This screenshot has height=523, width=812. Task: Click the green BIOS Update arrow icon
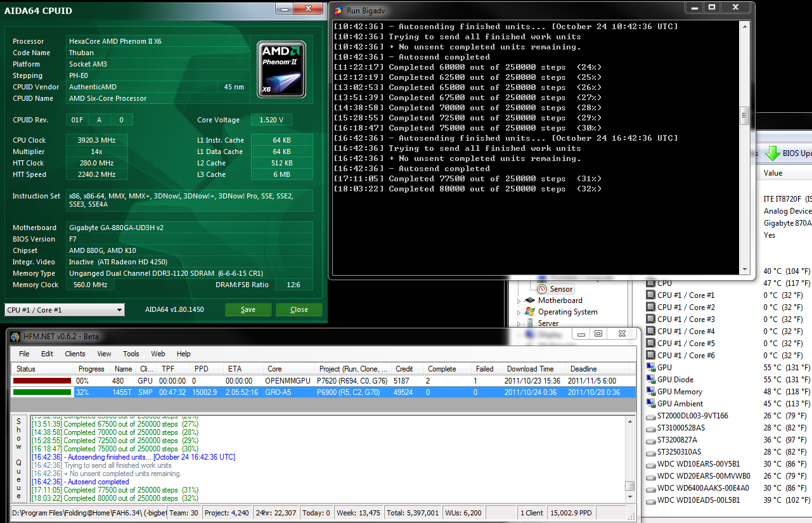click(772, 153)
